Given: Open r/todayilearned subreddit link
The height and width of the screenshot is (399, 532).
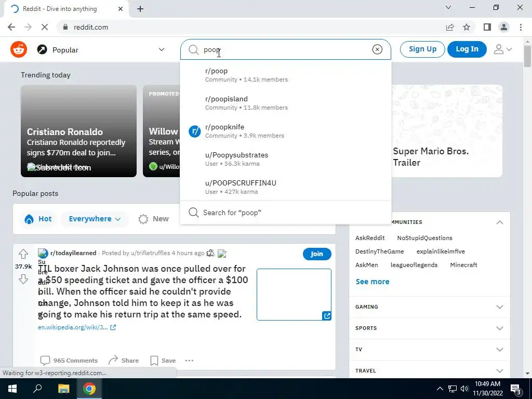Looking at the screenshot, I should pyautogui.click(x=73, y=253).
